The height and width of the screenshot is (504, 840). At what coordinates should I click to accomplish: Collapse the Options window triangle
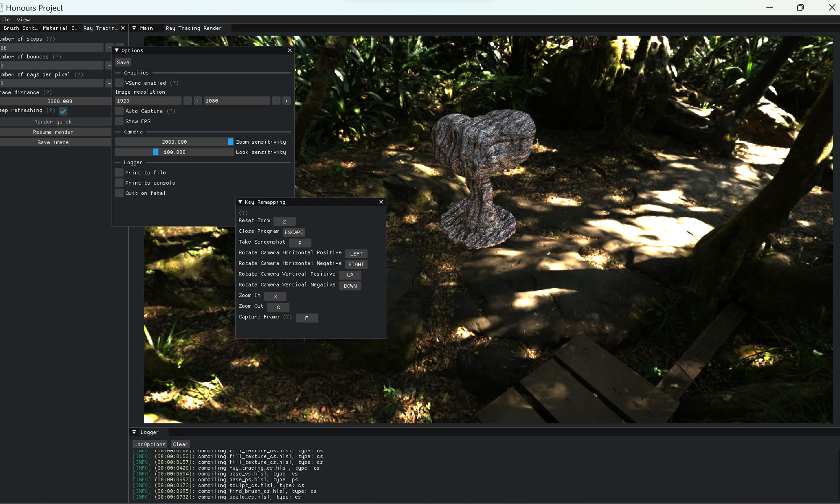(117, 50)
